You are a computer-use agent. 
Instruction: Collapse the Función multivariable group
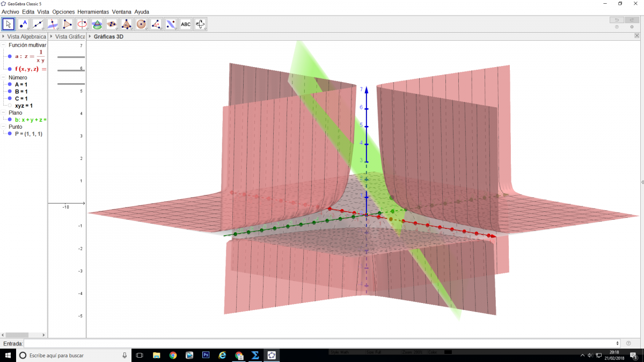[x=4, y=46]
